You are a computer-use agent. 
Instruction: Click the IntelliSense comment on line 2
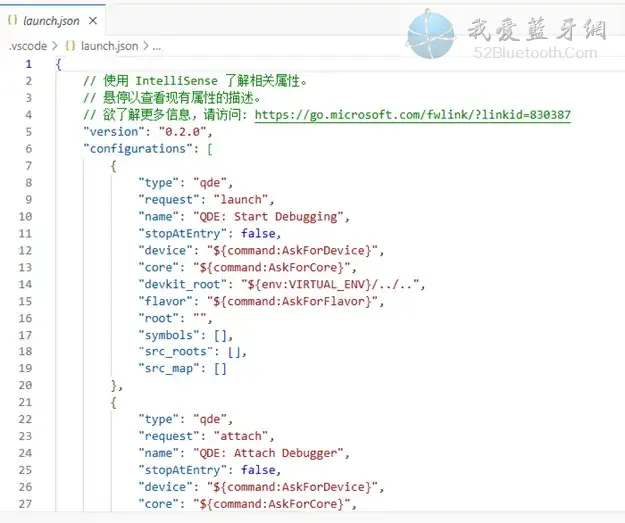coord(195,81)
